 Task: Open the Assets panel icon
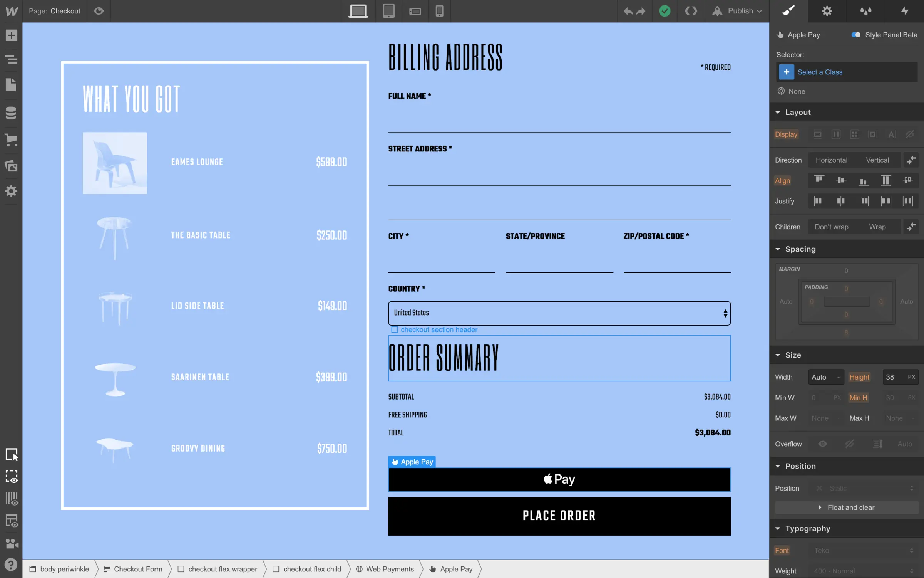pyautogui.click(x=11, y=166)
